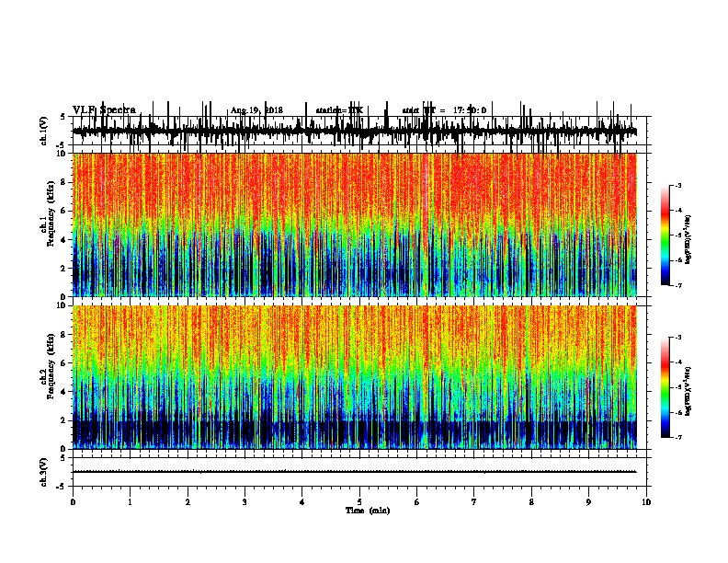Click the '-5' volt tick of ch.3 waveform

tap(62, 487)
